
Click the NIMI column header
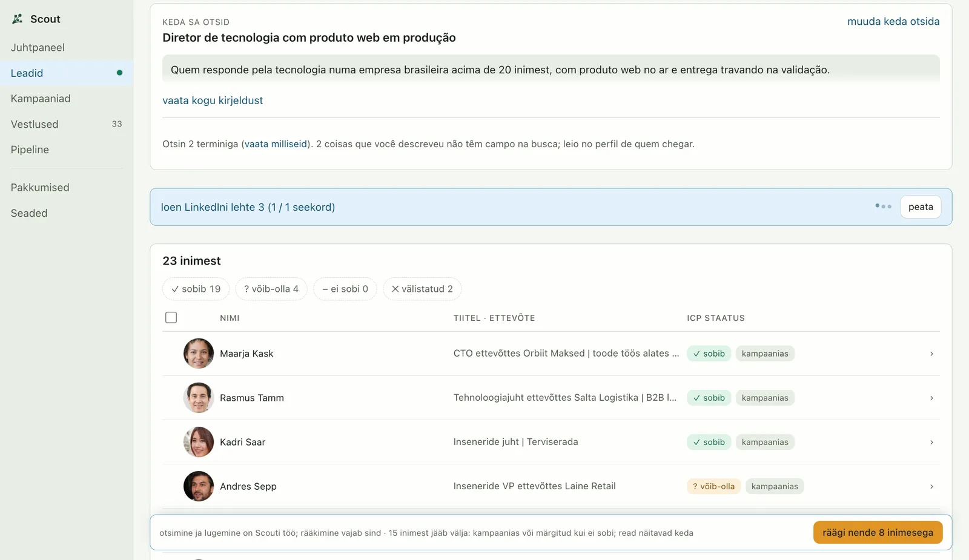coord(230,318)
